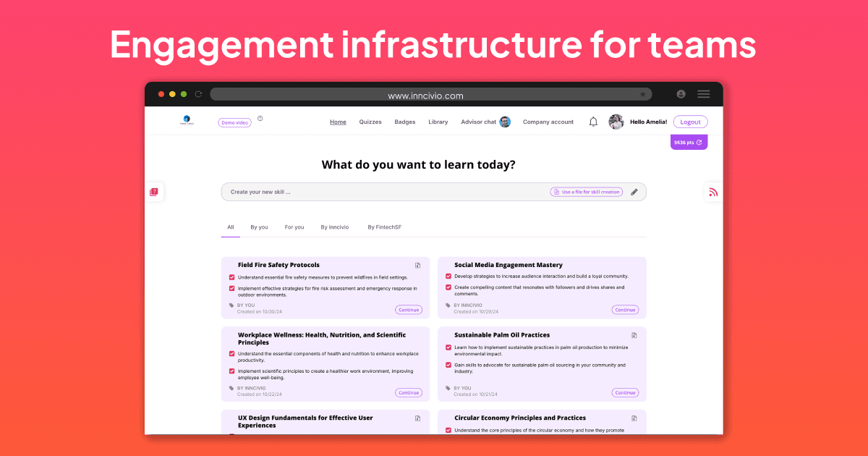Click the 9636 pts points badge
This screenshot has width=868, height=456.
689,143
